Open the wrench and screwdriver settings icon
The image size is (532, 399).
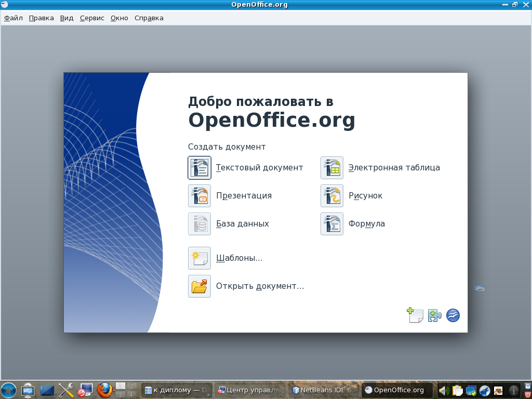pyautogui.click(x=66, y=390)
